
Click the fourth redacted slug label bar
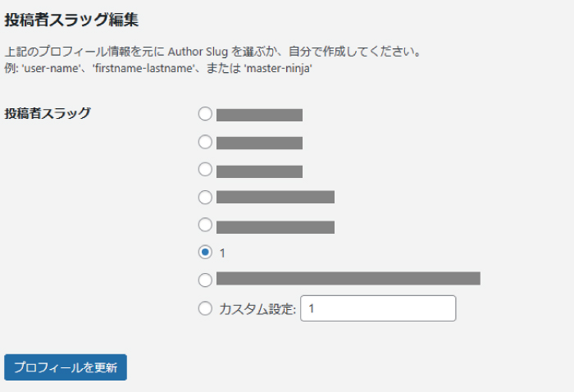(x=275, y=197)
